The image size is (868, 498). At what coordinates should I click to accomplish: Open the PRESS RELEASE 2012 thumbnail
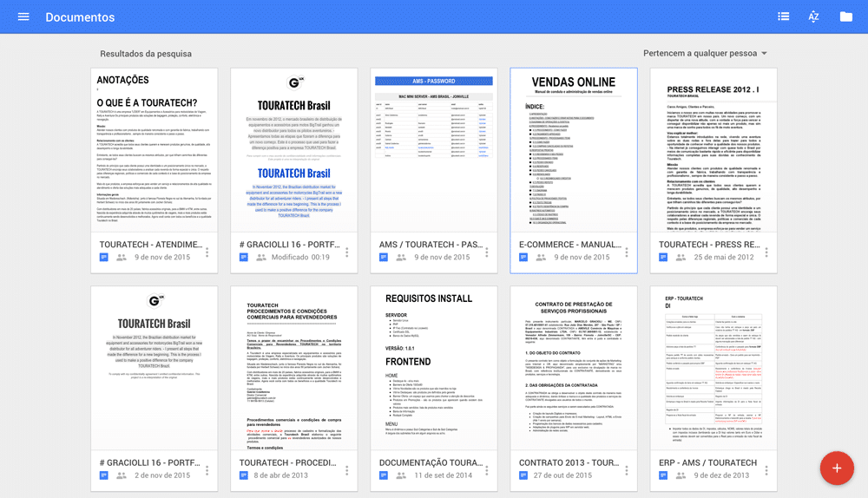(x=713, y=150)
